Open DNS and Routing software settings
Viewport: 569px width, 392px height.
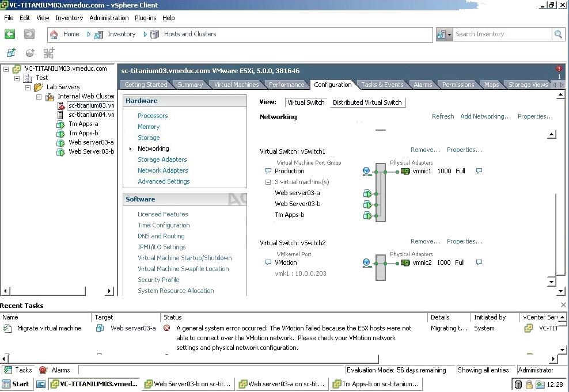pyautogui.click(x=161, y=236)
